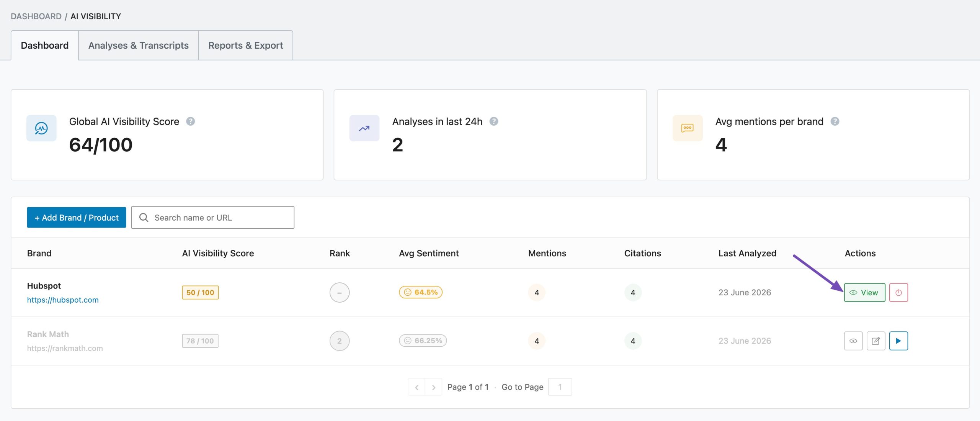Click the DASHBOARD breadcrumb link

pyautogui.click(x=36, y=16)
